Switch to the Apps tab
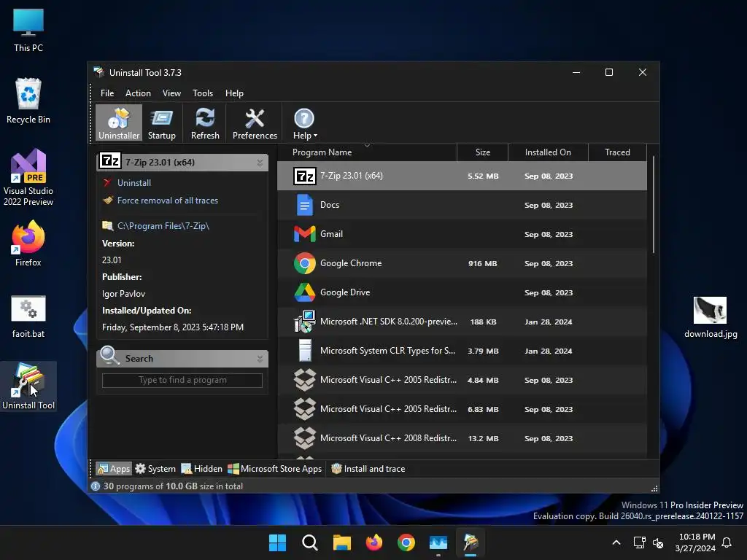The height and width of the screenshot is (560, 747). pyautogui.click(x=113, y=469)
